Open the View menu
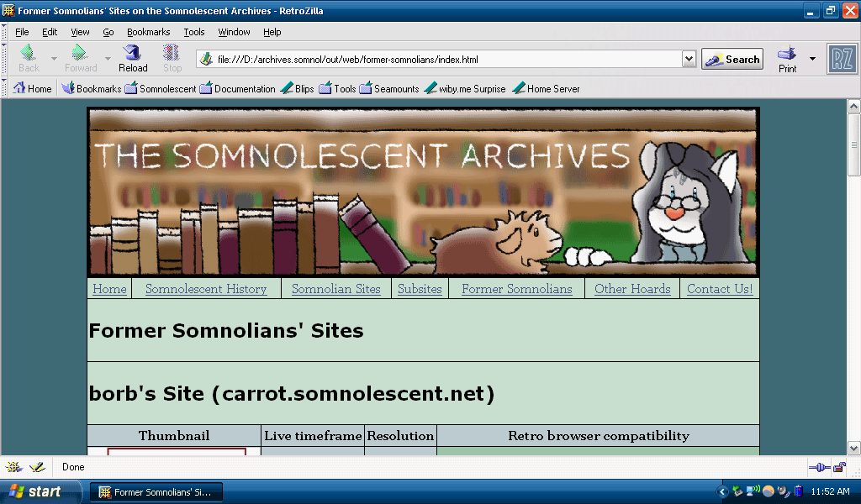Image resolution: width=861 pixels, height=504 pixels. (80, 32)
